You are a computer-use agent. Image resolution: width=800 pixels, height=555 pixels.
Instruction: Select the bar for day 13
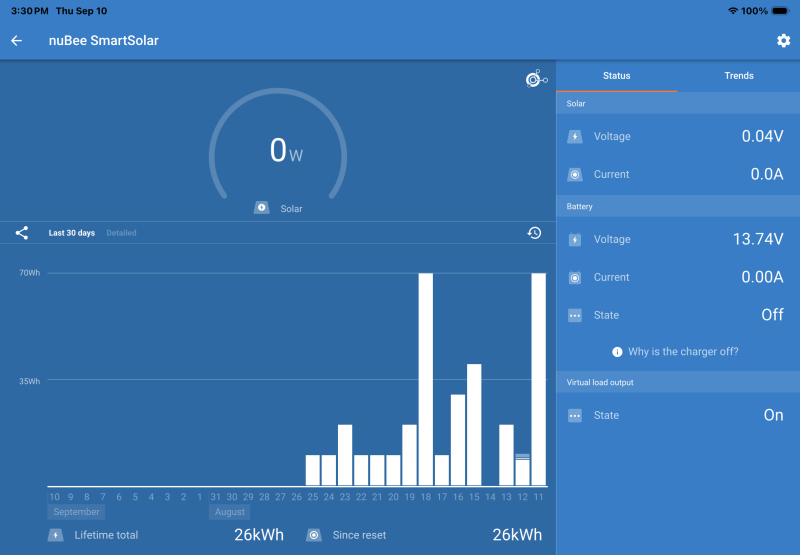pyautogui.click(x=506, y=455)
